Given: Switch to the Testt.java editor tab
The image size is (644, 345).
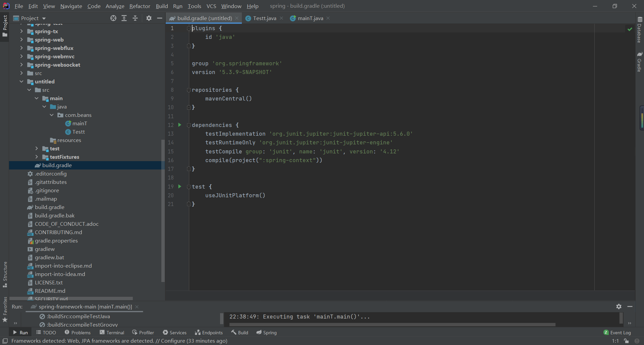Looking at the screenshot, I should (264, 18).
